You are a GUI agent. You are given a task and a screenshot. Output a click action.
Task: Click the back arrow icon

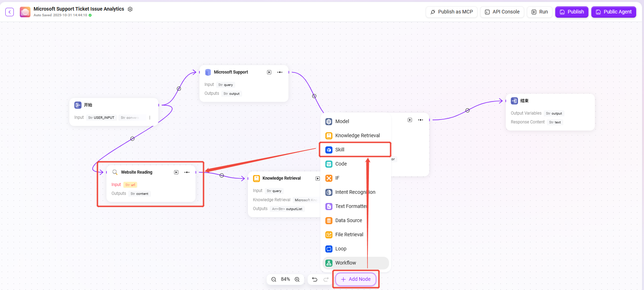[10, 12]
